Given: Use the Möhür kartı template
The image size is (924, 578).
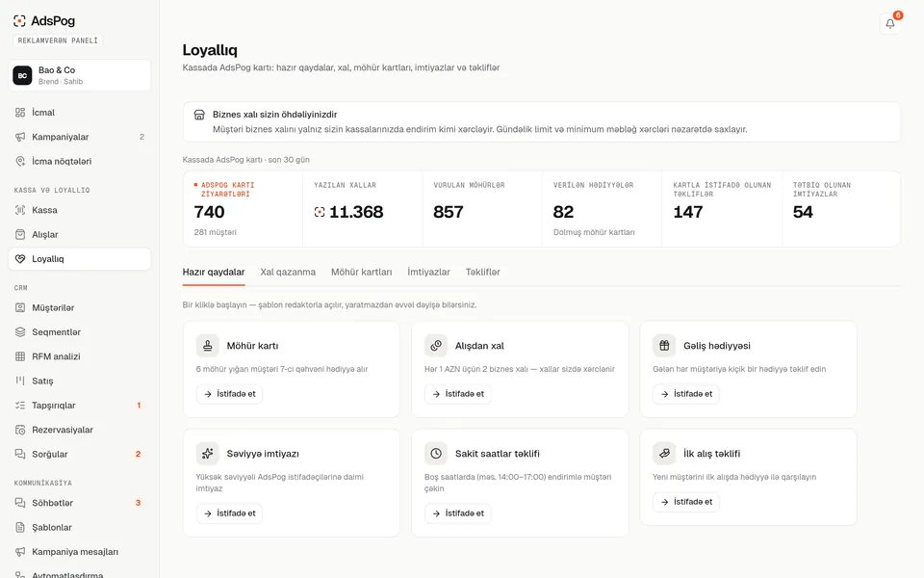Looking at the screenshot, I should pyautogui.click(x=229, y=394).
